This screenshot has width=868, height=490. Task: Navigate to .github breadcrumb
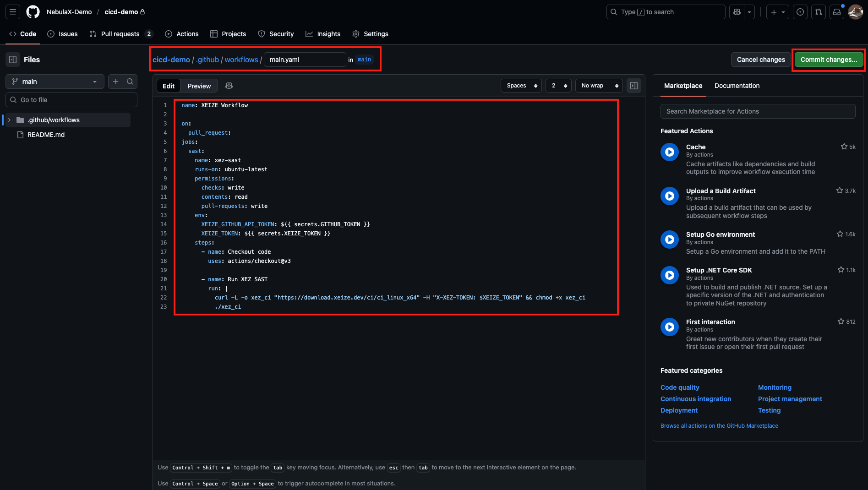207,60
